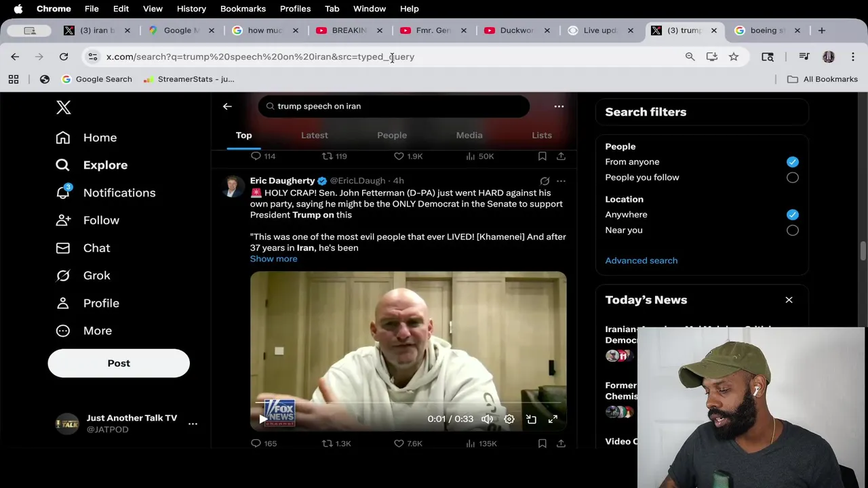View analytics showing 135K views
This screenshot has width=868, height=488.
point(481,443)
